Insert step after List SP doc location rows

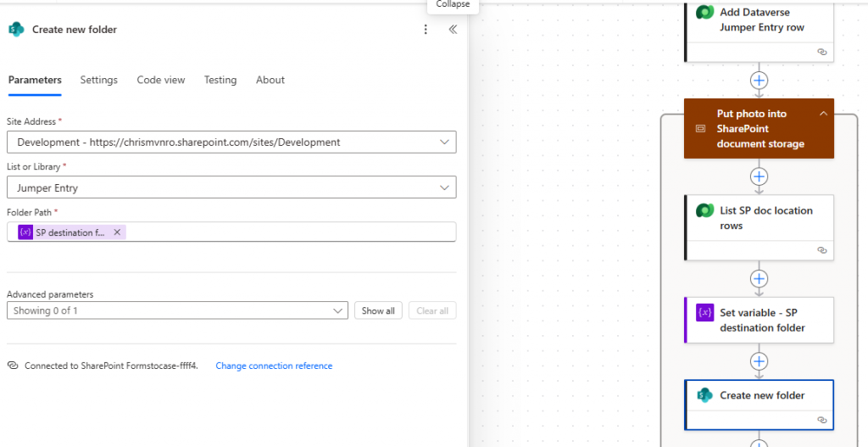[759, 278]
